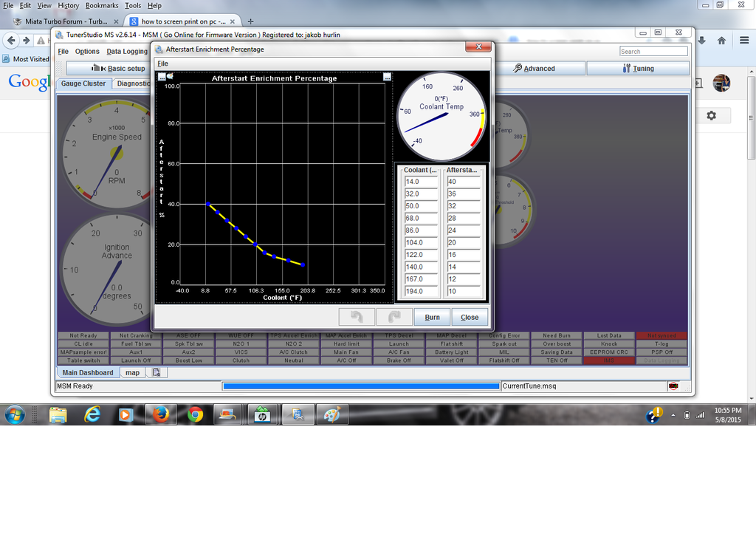
Task: Expand the Data Logging menu
Action: [x=127, y=52]
